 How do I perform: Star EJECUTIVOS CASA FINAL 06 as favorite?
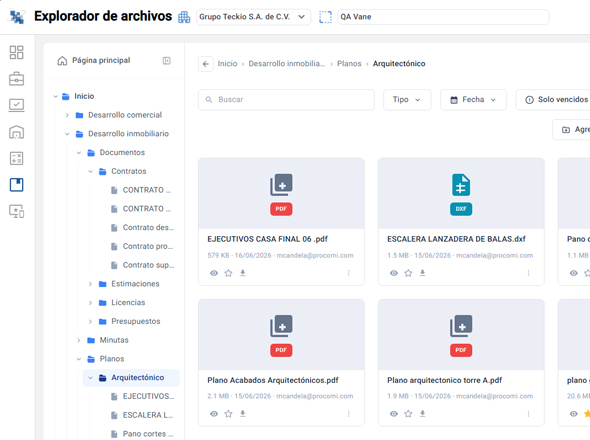click(228, 273)
